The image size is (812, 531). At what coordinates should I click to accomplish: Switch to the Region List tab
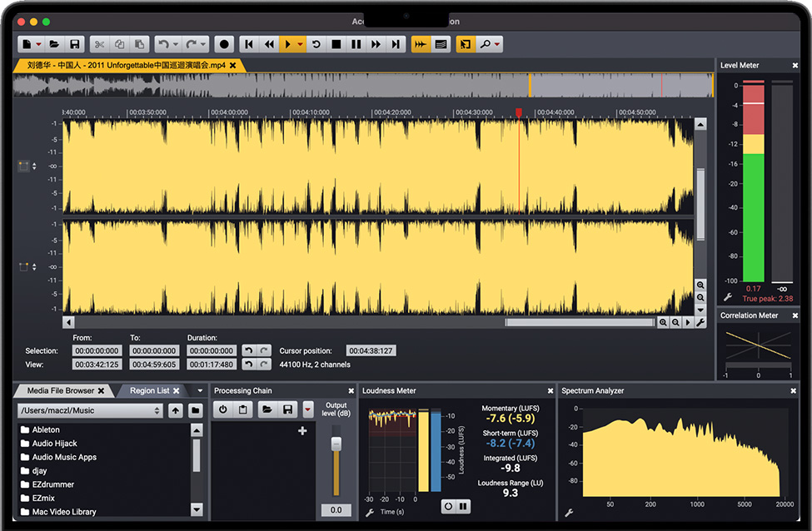[149, 390]
